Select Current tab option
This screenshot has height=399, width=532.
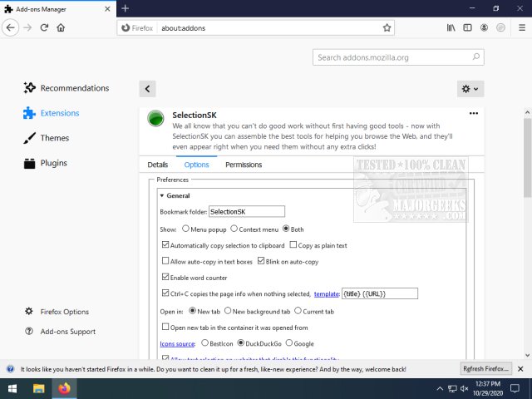pos(298,310)
